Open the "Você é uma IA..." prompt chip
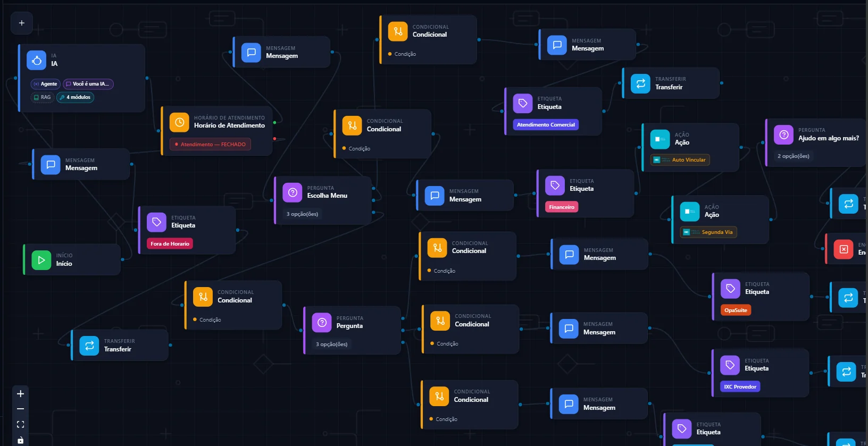Viewport: 868px width, 446px height. pyautogui.click(x=88, y=84)
